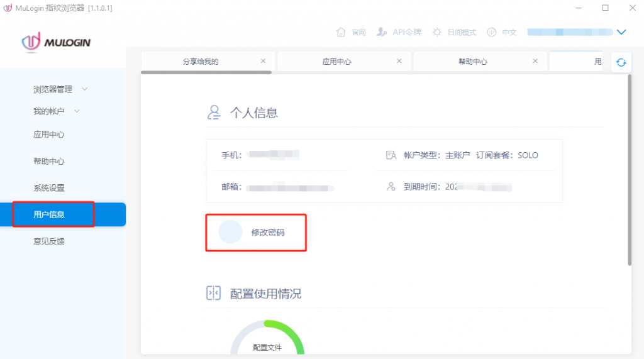Click the 到期时间 user icon
The height and width of the screenshot is (359, 644).
coord(391,187)
